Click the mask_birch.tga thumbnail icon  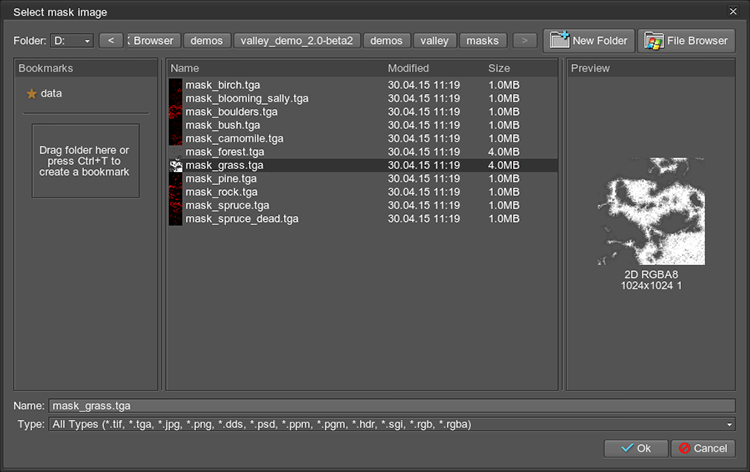[175, 87]
